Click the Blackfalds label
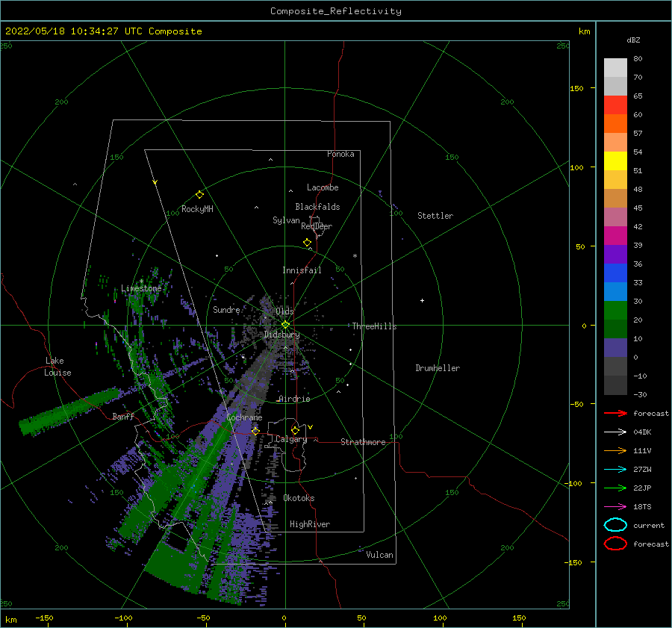Image resolution: width=672 pixels, height=628 pixels. 317,207
